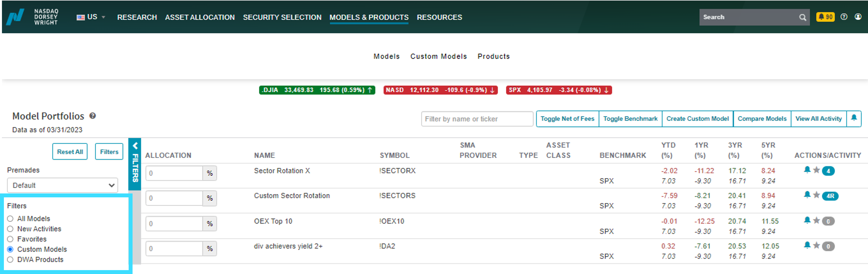The image size is (868, 274).
Task: Sort by the SYMBOL column header
Action: coord(395,155)
